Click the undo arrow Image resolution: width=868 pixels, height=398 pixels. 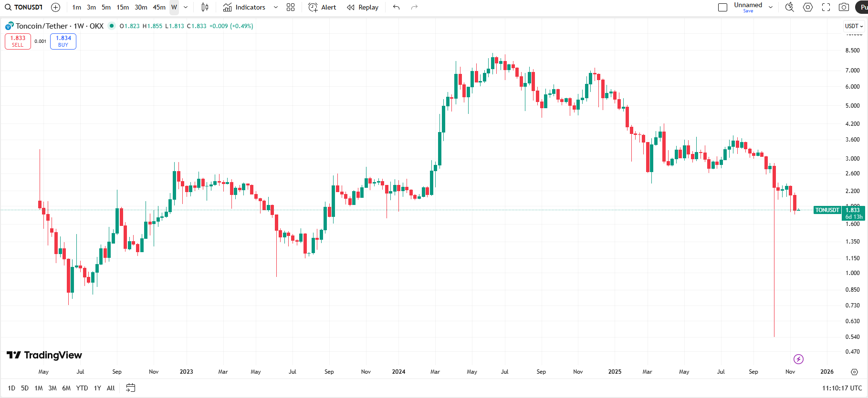click(x=396, y=7)
